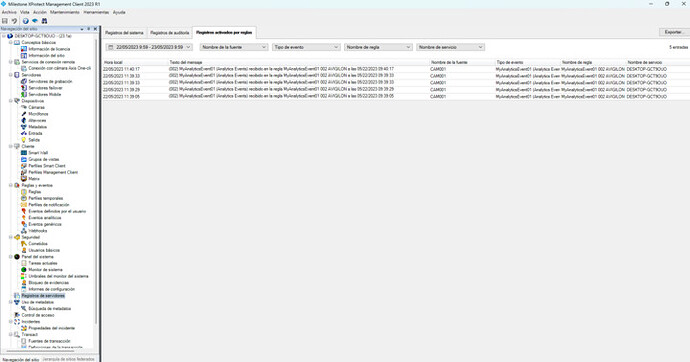Select the log row at 22/05/2023 11:39:29
The height and width of the screenshot is (362, 690).
[x=396, y=89]
